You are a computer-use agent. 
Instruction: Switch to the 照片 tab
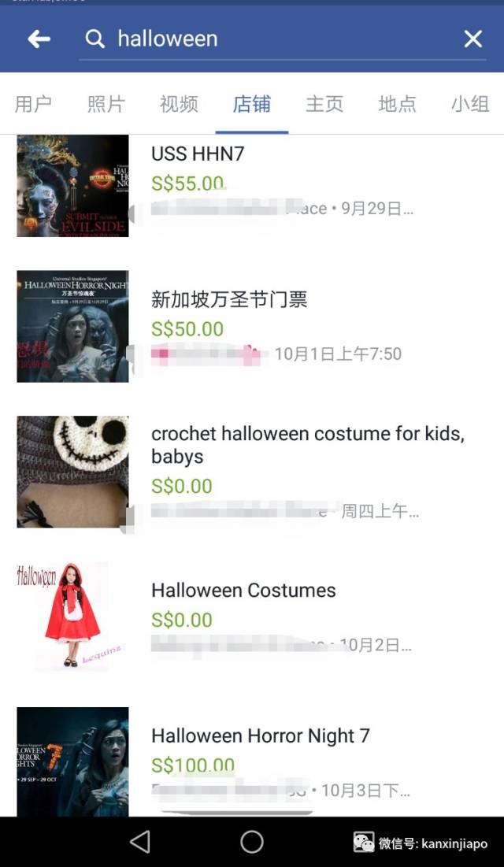(106, 104)
